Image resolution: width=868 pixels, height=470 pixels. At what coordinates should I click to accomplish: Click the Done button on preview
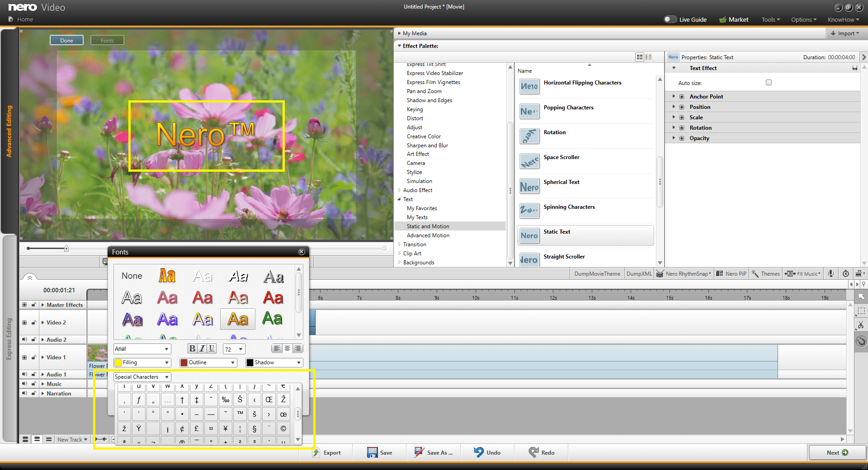pos(66,40)
